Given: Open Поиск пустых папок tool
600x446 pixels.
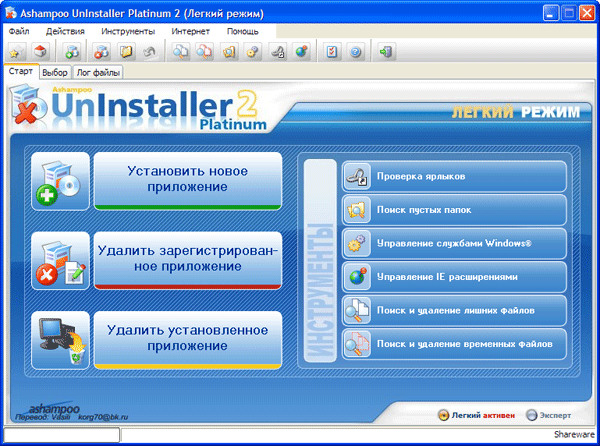Looking at the screenshot, I should click(x=454, y=210).
